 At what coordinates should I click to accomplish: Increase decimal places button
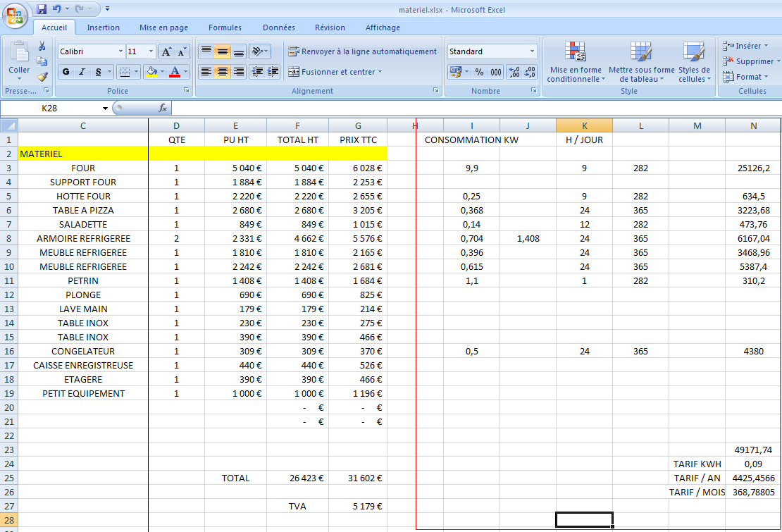[x=514, y=72]
